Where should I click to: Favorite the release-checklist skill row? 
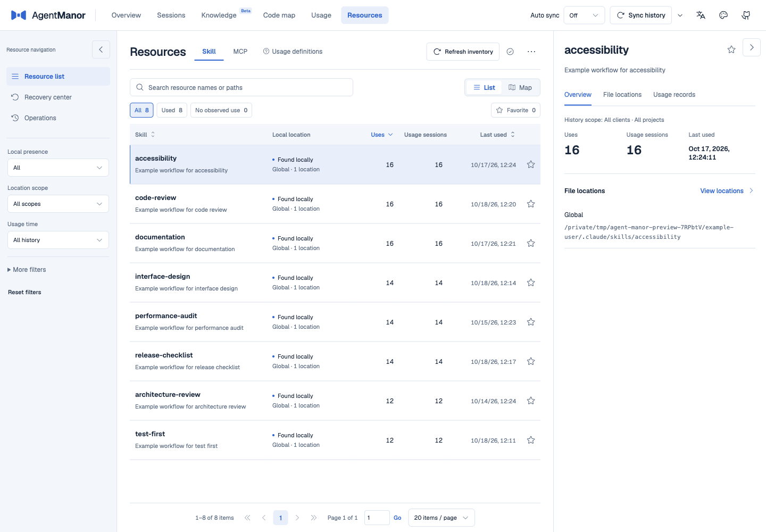(x=531, y=361)
